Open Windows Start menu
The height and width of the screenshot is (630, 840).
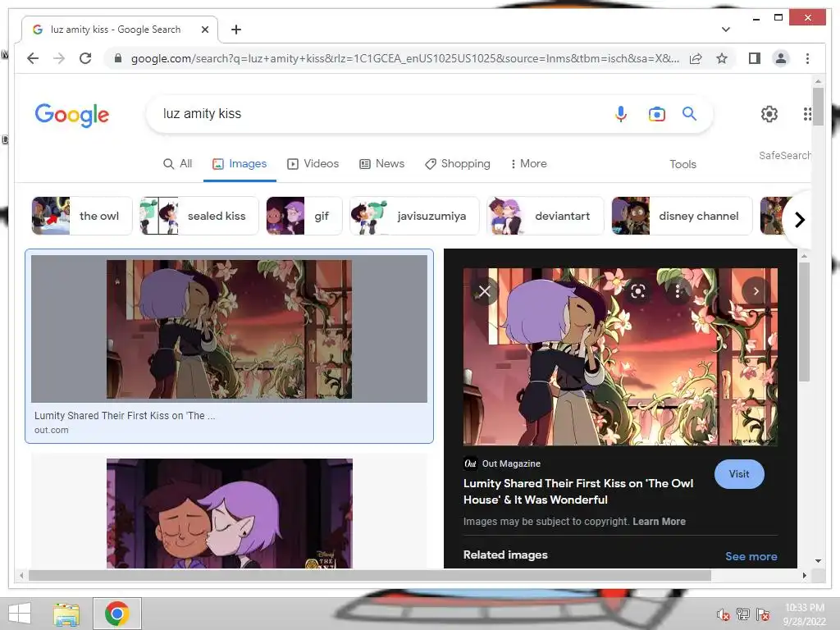(x=20, y=614)
